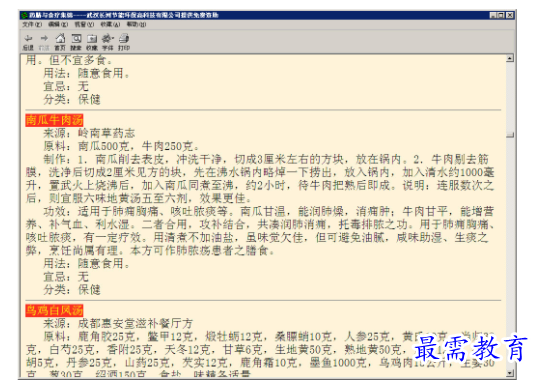This screenshot has width=536, height=380.
Task: Minimize the application window
Action: [x=493, y=15]
